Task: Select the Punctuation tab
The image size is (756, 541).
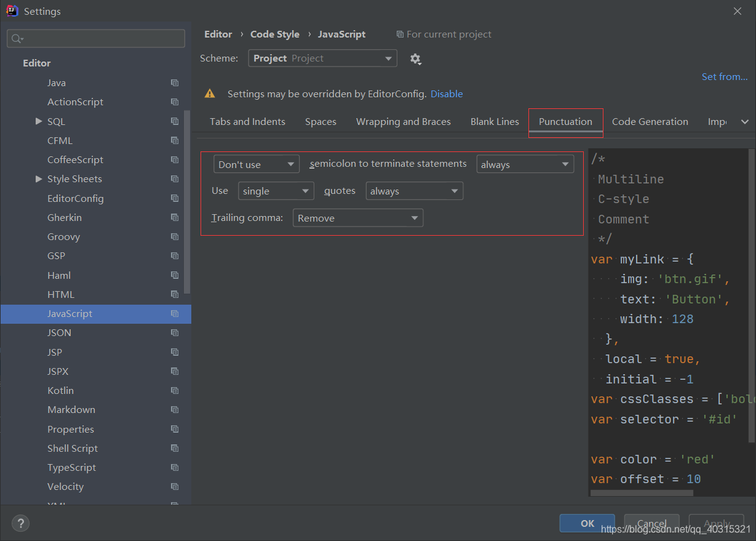Action: click(x=565, y=121)
